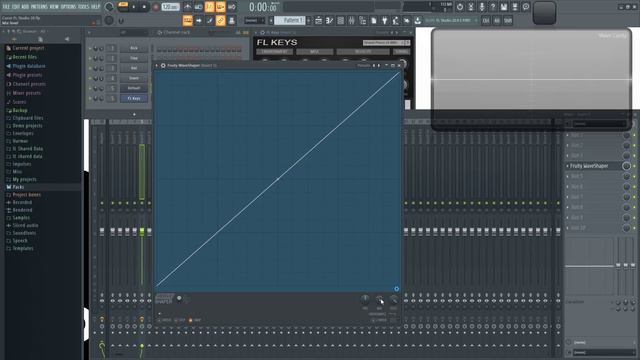
Task: Click Wave Candy visualizer window
Action: pos(531,80)
